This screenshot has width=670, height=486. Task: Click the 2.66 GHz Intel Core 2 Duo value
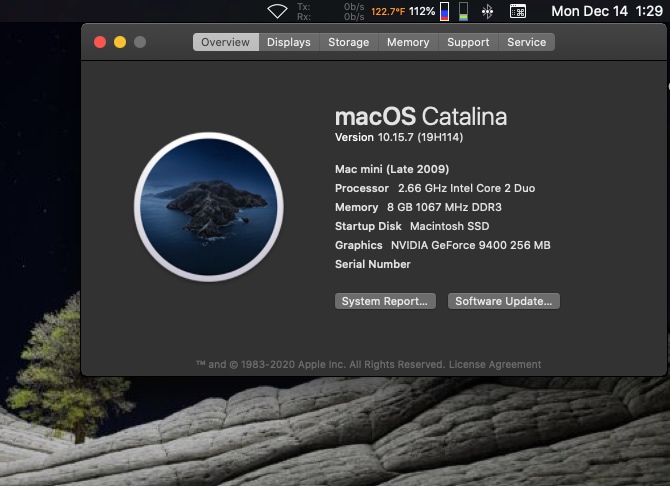coord(467,188)
